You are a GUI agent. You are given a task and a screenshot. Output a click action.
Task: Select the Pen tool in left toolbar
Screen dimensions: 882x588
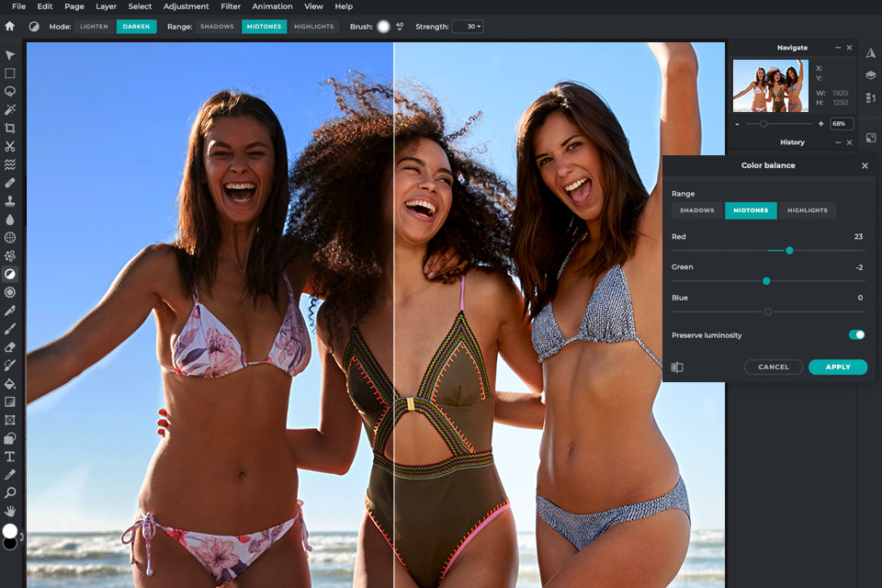pyautogui.click(x=9, y=311)
